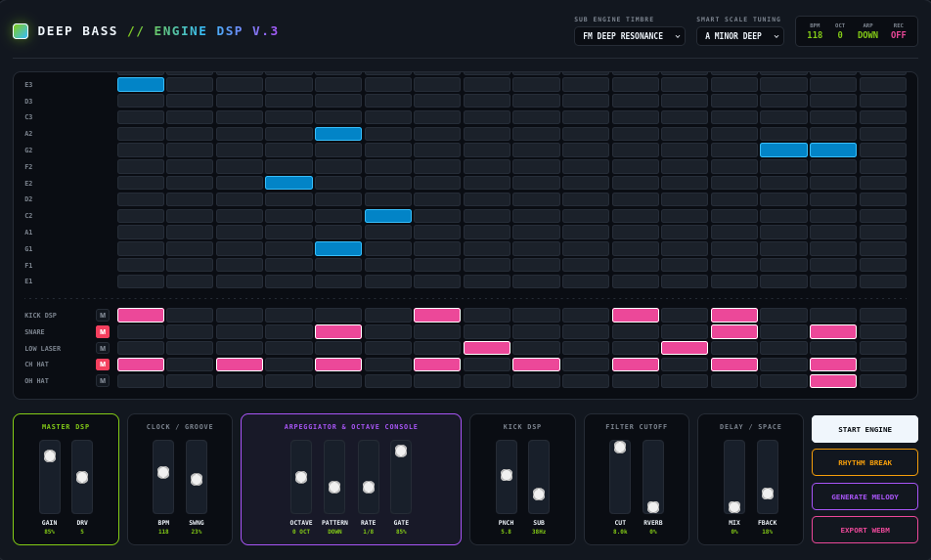This screenshot has height=560, width=931.
Task: Click the C3 note row label
Action: point(28,117)
